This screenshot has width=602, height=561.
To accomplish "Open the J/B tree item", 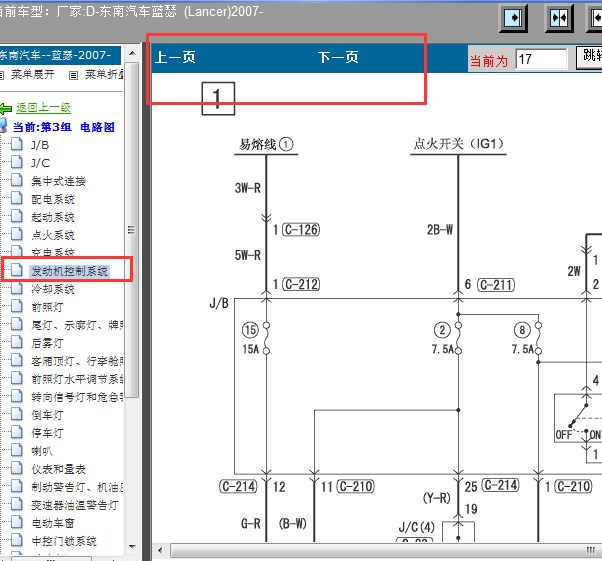I will [x=40, y=145].
